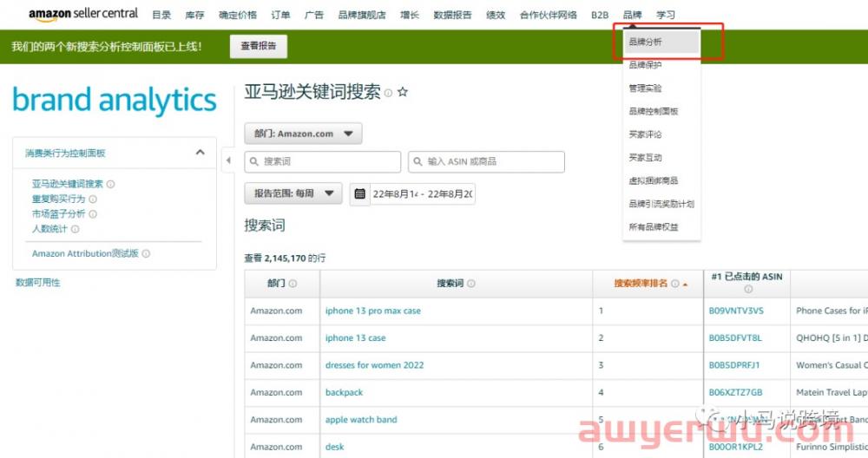
Task: Click the info icon next to the 亚马逊关键词搜索 title
Action: click(388, 93)
